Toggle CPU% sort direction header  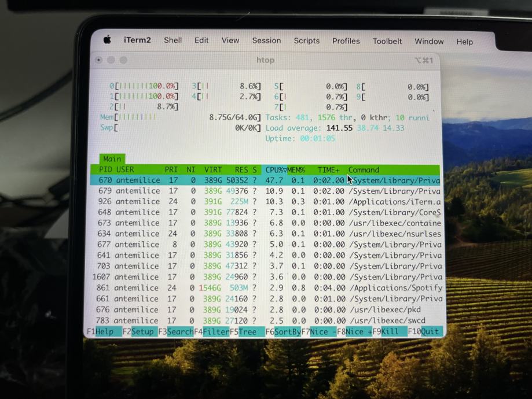click(276, 170)
